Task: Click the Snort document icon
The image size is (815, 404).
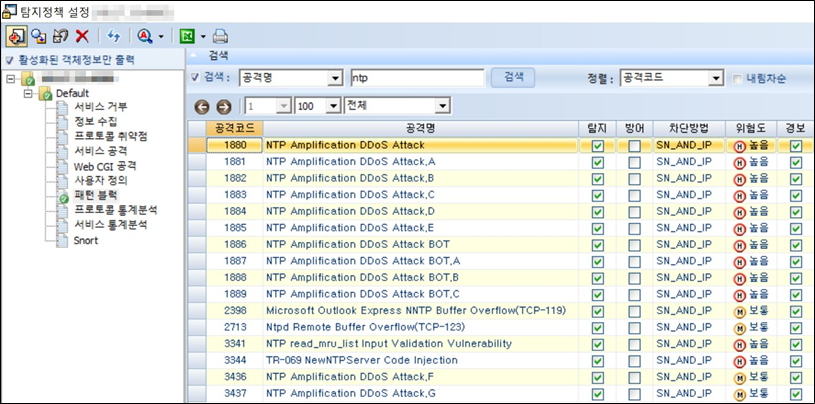Action: (62, 241)
